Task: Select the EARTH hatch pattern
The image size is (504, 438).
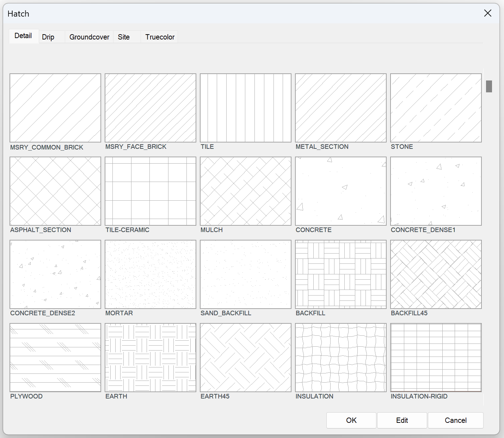Action: pyautogui.click(x=150, y=358)
